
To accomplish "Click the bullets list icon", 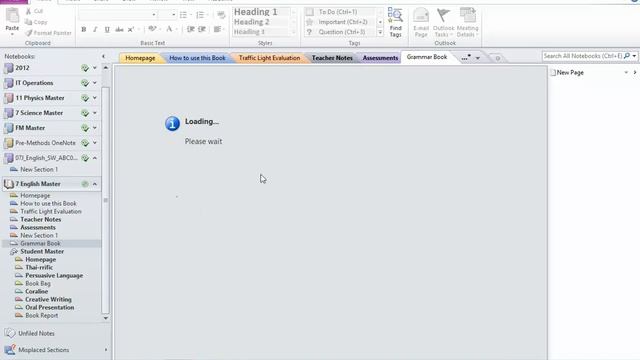I will point(183,15).
